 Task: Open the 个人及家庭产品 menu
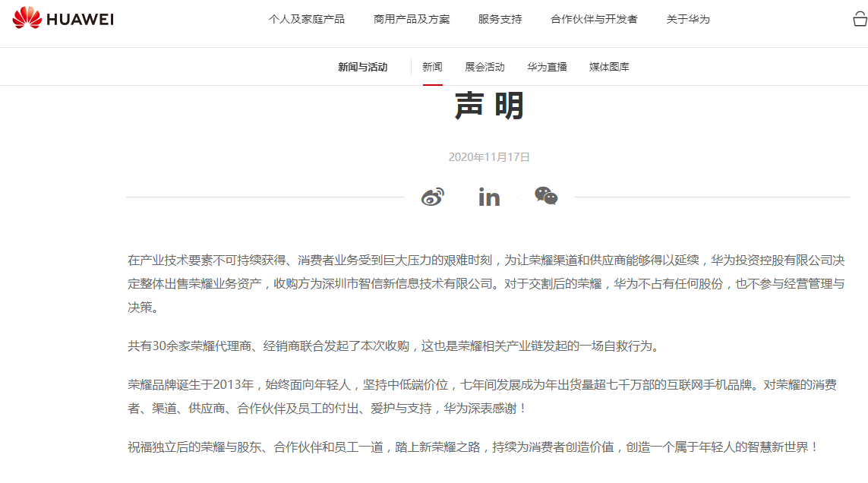pos(306,19)
